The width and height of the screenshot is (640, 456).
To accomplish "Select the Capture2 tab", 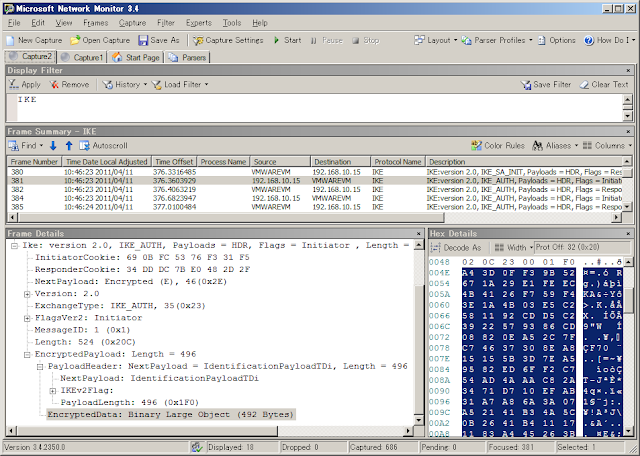I will [x=31, y=57].
